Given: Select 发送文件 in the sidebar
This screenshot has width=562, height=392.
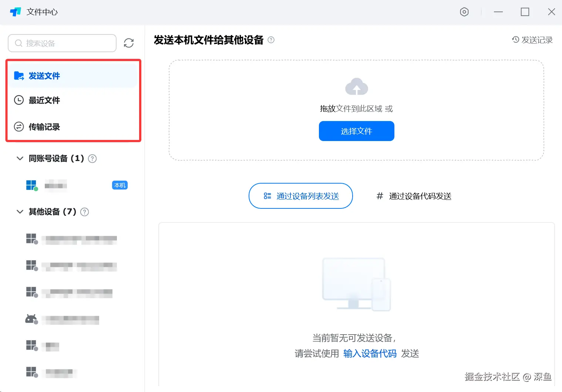Looking at the screenshot, I should click(x=73, y=76).
